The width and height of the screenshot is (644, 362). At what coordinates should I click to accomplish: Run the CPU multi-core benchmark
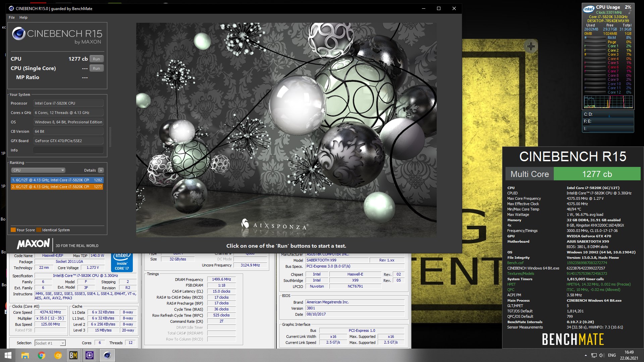(x=97, y=59)
